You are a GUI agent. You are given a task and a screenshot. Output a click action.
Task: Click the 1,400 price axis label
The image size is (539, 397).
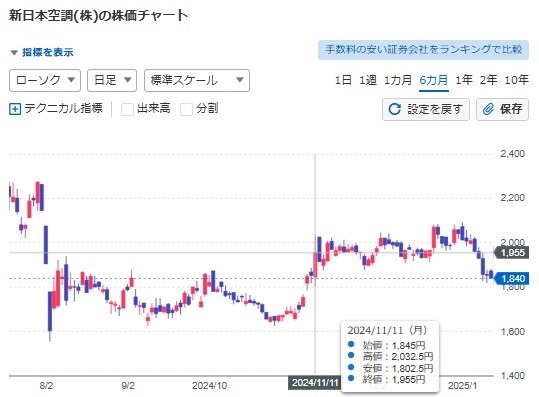click(x=513, y=376)
